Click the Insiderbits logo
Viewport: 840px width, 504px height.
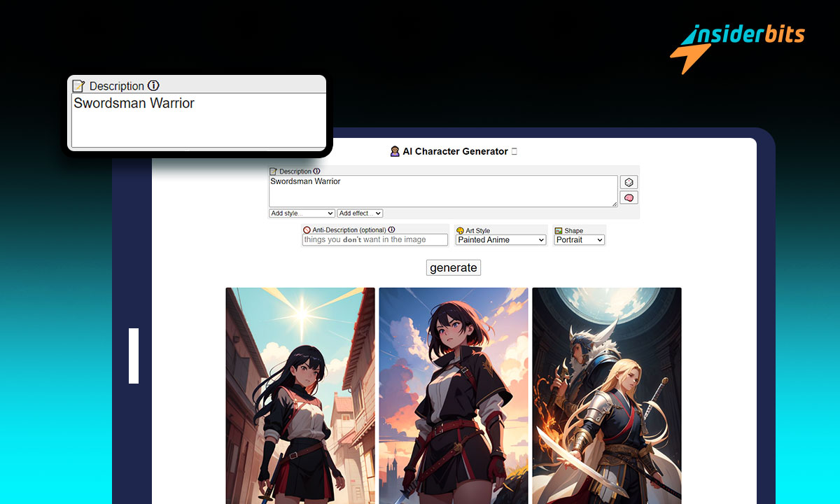(x=737, y=45)
